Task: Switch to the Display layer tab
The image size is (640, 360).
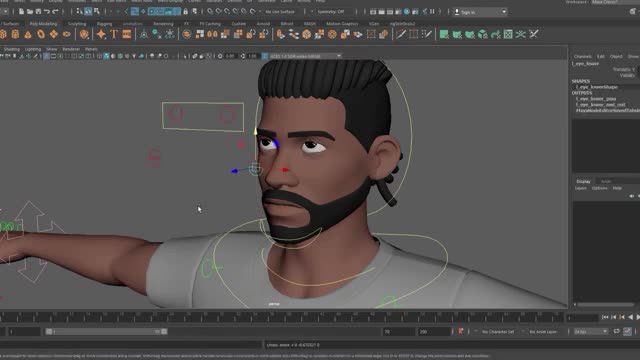Action: point(583,181)
